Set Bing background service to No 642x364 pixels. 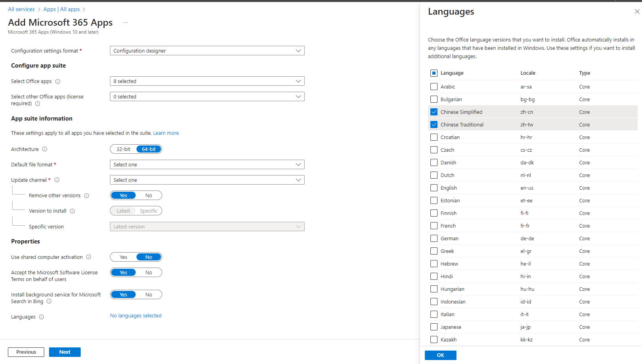point(149,294)
